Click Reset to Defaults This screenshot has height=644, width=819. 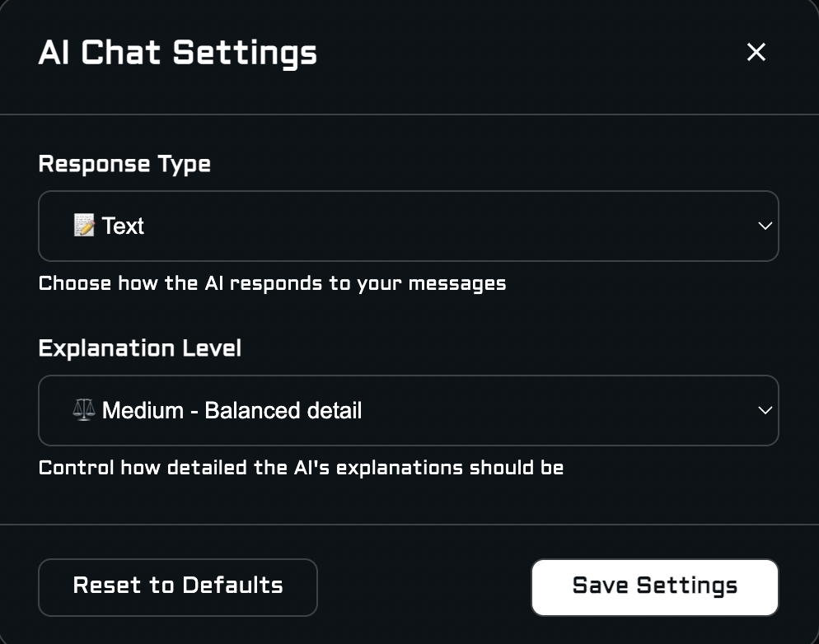click(x=177, y=586)
